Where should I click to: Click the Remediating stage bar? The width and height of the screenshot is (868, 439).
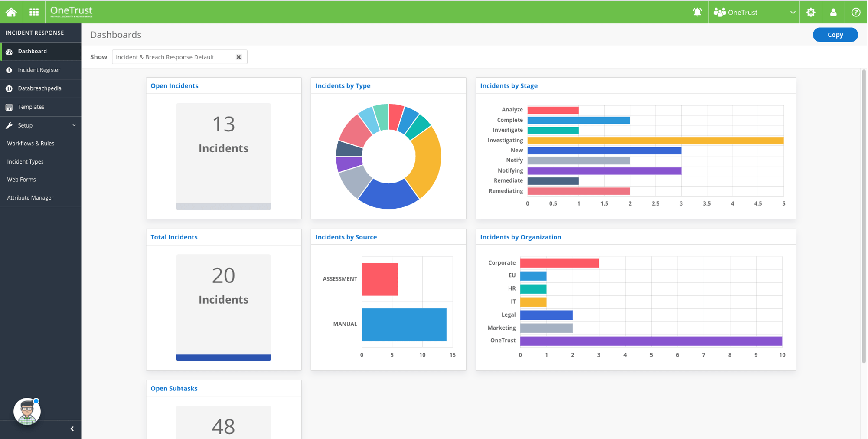click(578, 191)
